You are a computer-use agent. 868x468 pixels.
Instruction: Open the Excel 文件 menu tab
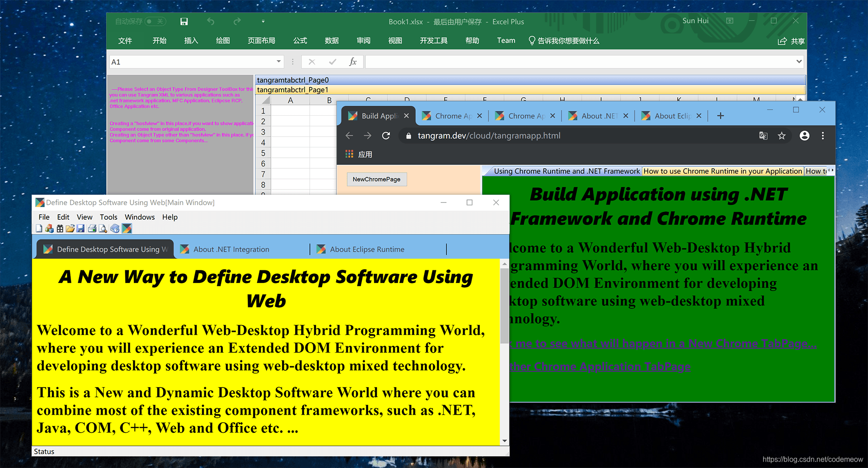[125, 41]
